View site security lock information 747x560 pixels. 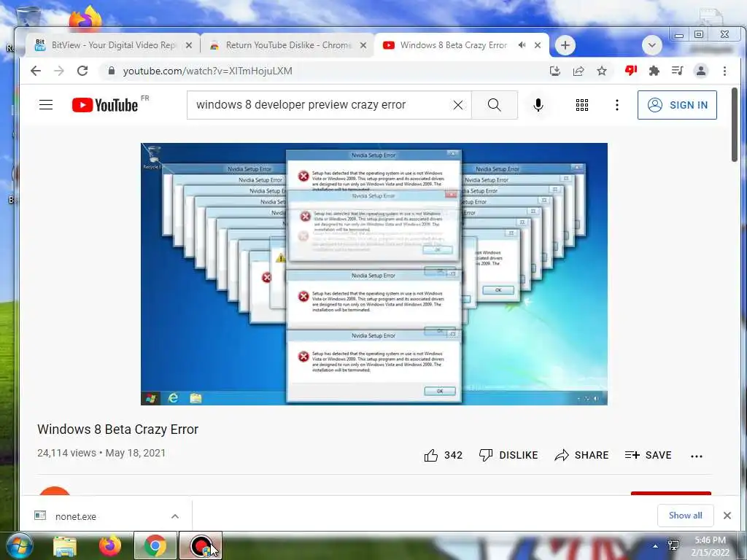[x=112, y=71]
